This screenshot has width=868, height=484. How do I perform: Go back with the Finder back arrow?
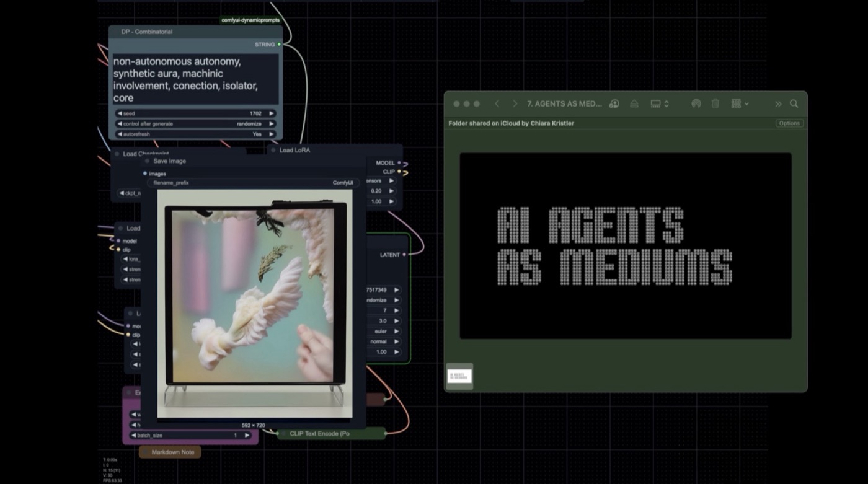(497, 104)
